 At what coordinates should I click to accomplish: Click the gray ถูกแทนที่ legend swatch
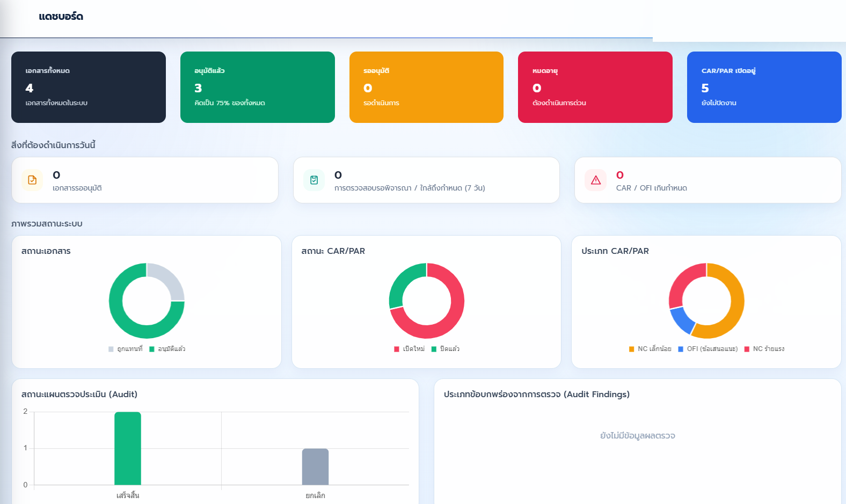point(111,349)
